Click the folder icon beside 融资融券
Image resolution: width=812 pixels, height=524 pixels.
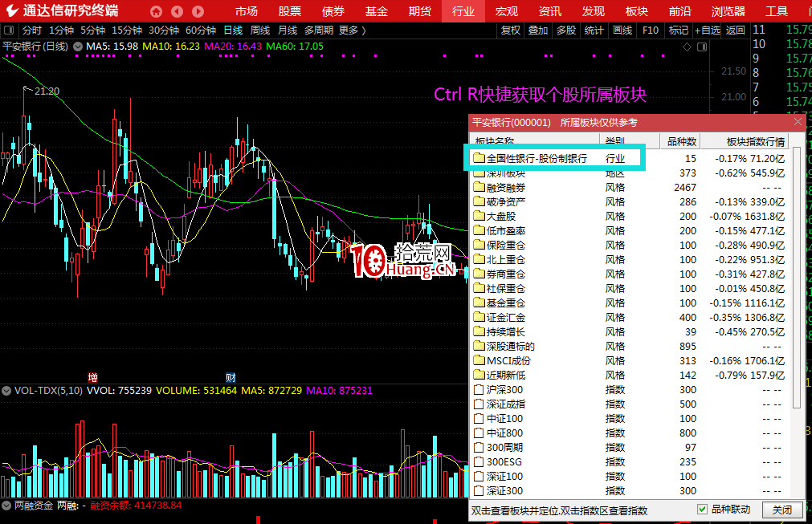pyautogui.click(x=479, y=187)
